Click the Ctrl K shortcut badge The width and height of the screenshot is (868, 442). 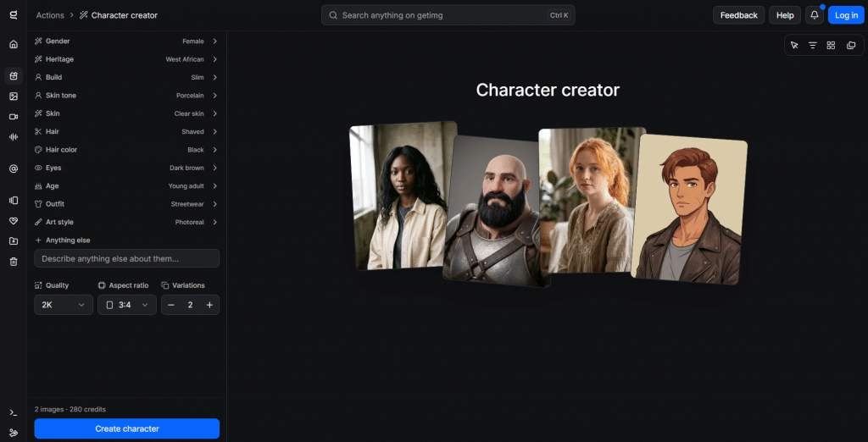coord(559,15)
